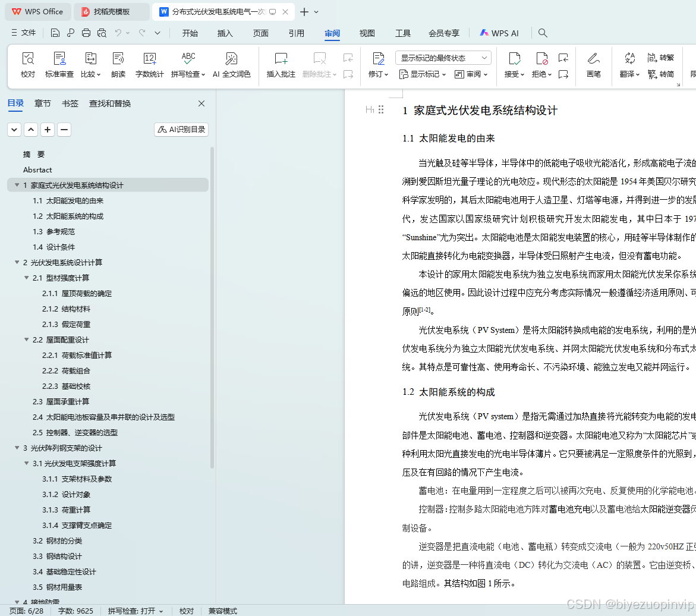The image size is (696, 616).
Task: Collapse section 2.1 型材强度计算
Action: pos(26,278)
